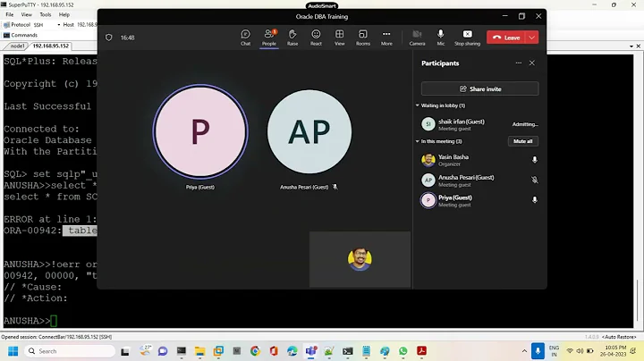
Task: Open breakout Rooms
Action: [362, 38]
